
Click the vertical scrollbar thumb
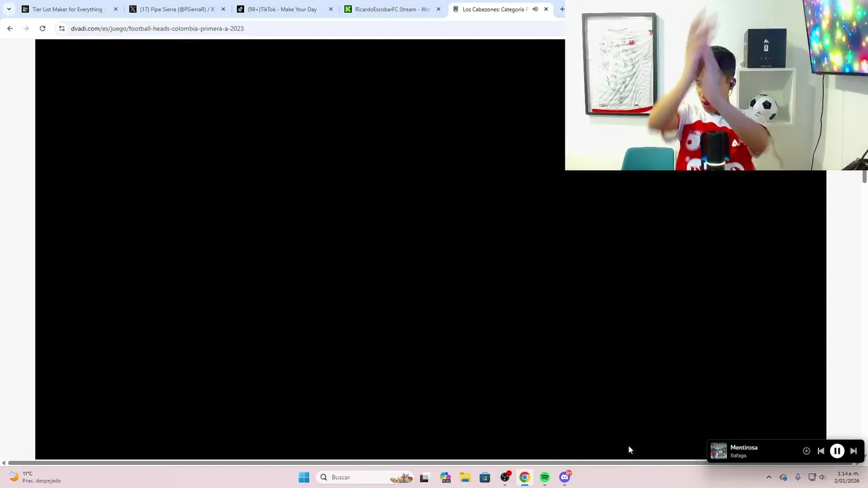865,176
